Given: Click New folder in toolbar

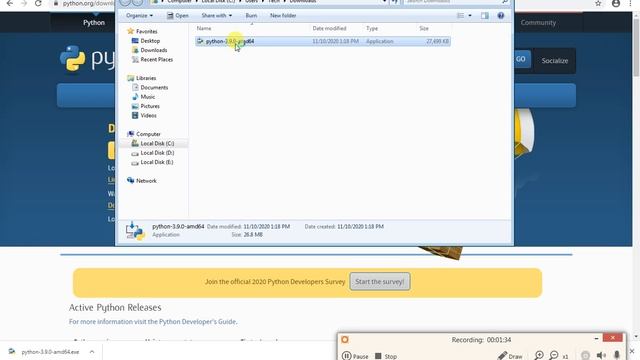Looking at the screenshot, I should [x=283, y=16].
